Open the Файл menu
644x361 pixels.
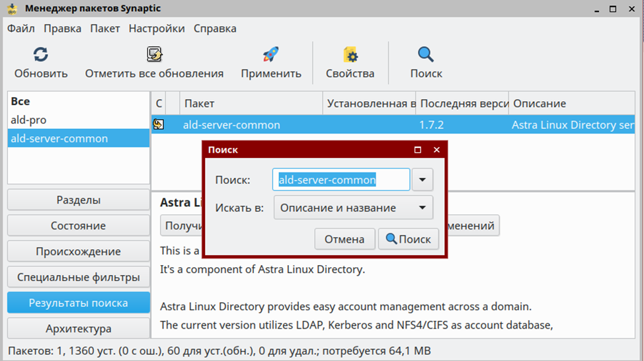pos(21,28)
